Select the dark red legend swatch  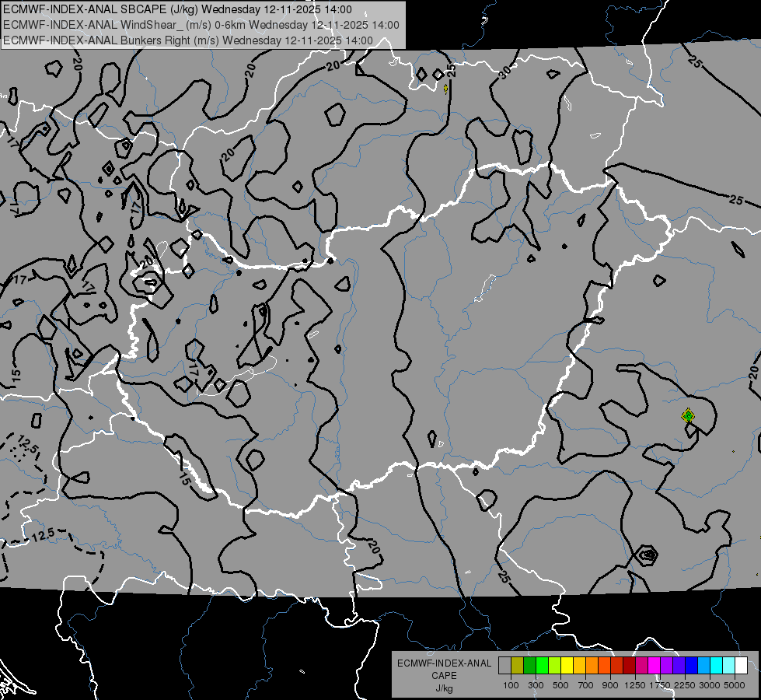(x=630, y=666)
